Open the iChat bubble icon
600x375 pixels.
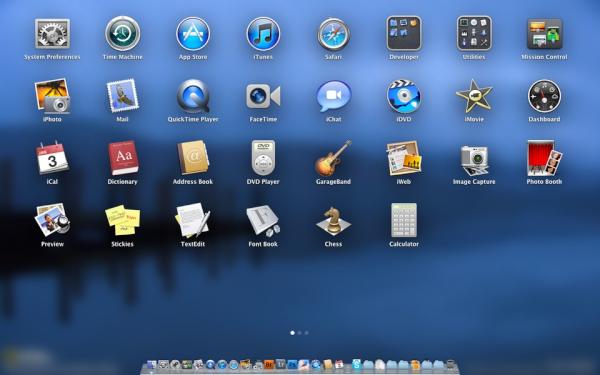click(x=333, y=96)
